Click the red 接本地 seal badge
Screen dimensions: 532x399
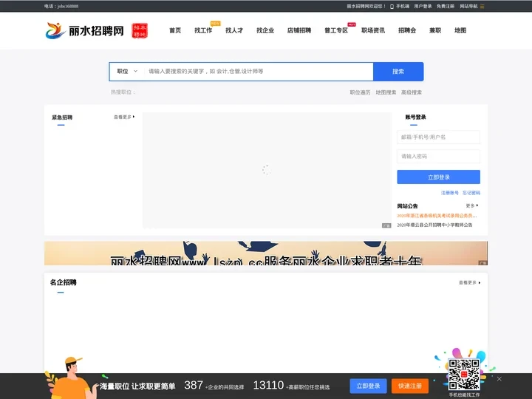(x=140, y=31)
